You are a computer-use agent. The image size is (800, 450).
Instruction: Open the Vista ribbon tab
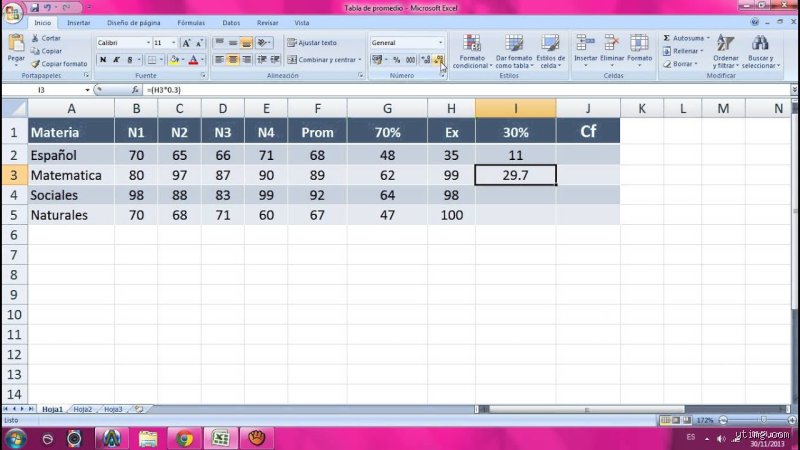click(x=302, y=23)
